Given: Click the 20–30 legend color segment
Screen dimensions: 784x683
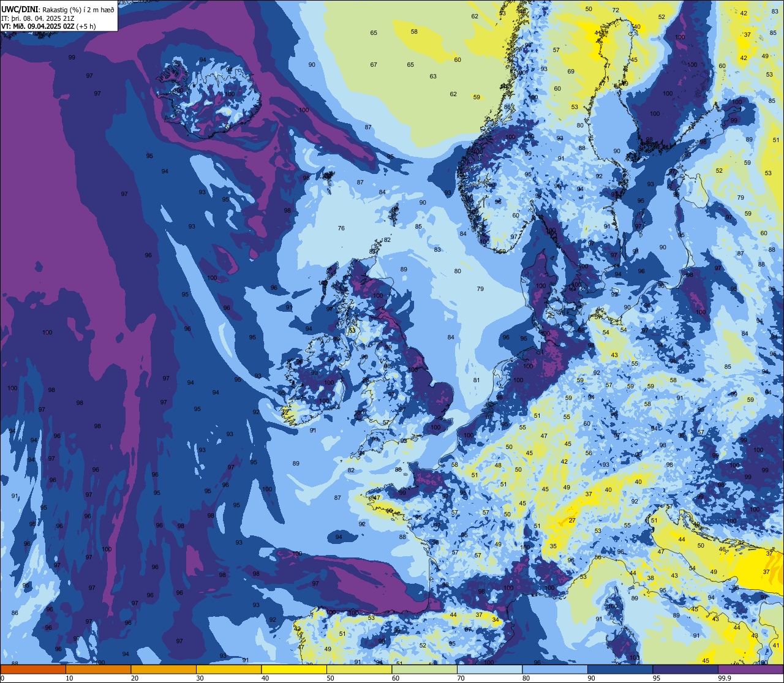Looking at the screenshot, I should 164,669.
